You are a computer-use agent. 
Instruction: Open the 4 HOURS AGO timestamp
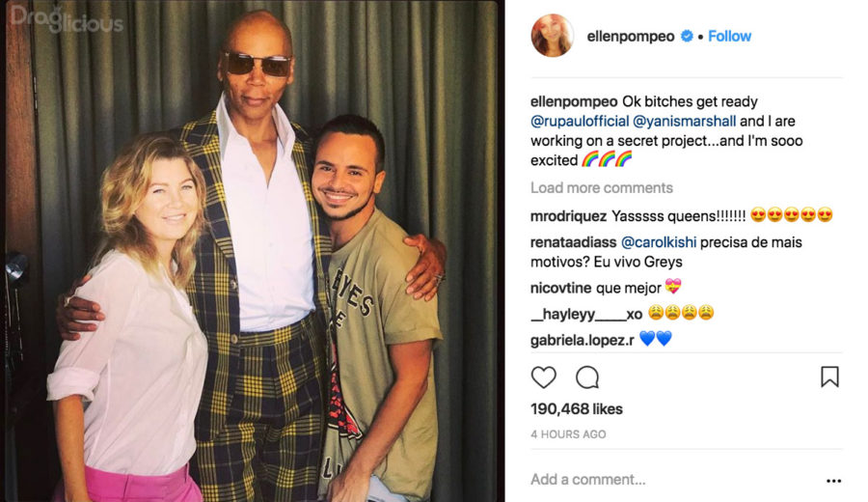568,434
